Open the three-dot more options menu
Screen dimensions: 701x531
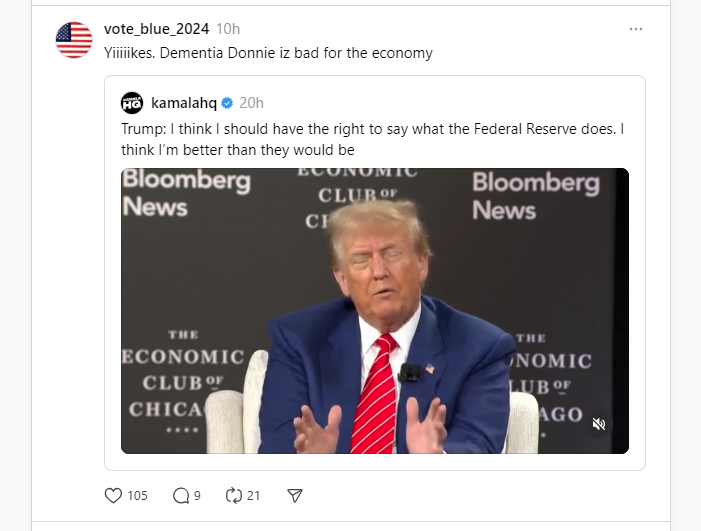[x=636, y=29]
